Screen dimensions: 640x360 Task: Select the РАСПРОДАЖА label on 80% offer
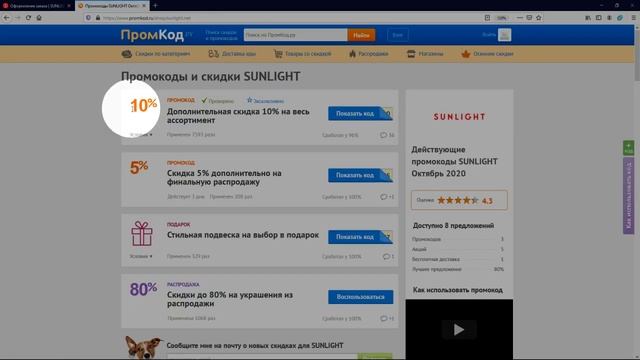tap(183, 284)
